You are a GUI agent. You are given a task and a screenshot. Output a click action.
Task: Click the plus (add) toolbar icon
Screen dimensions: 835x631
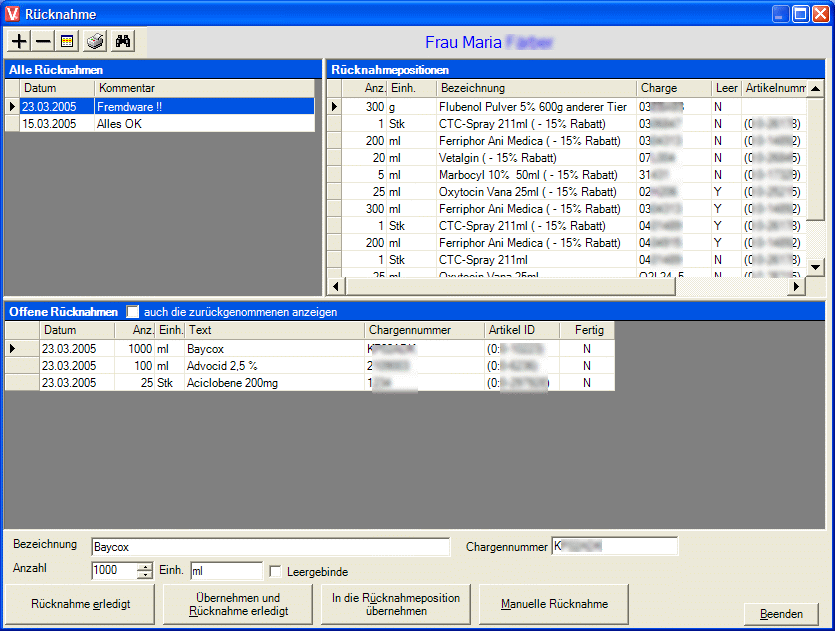pos(19,42)
